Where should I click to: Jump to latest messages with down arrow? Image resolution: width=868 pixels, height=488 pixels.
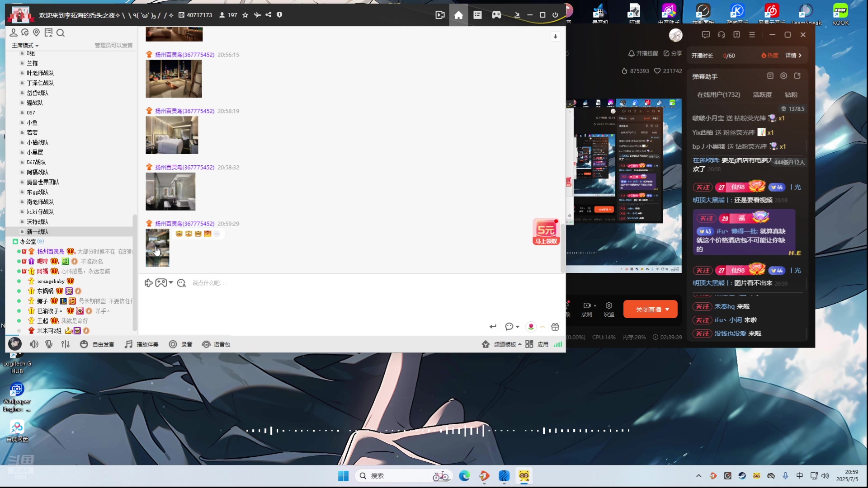[x=555, y=37]
